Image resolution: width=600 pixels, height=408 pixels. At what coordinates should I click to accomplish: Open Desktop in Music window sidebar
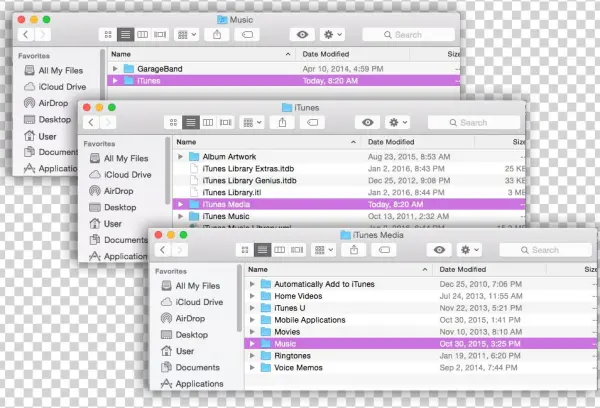tap(47, 119)
